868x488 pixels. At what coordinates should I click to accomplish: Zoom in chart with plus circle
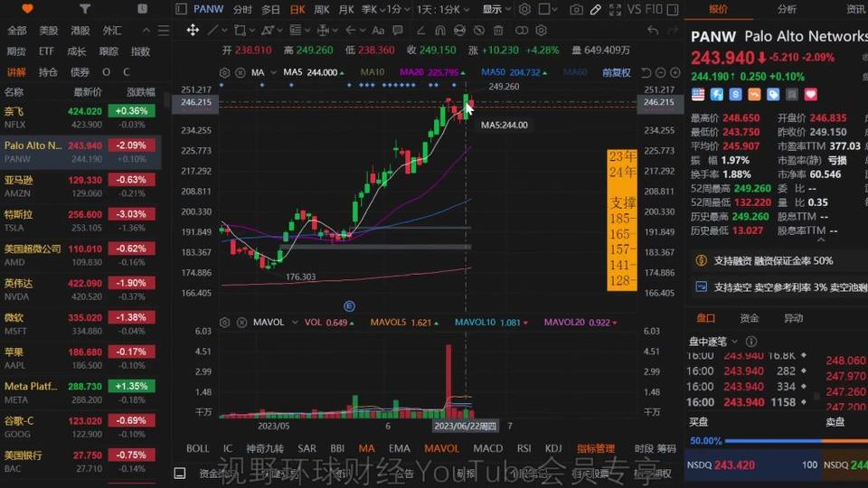pyautogui.click(x=675, y=72)
